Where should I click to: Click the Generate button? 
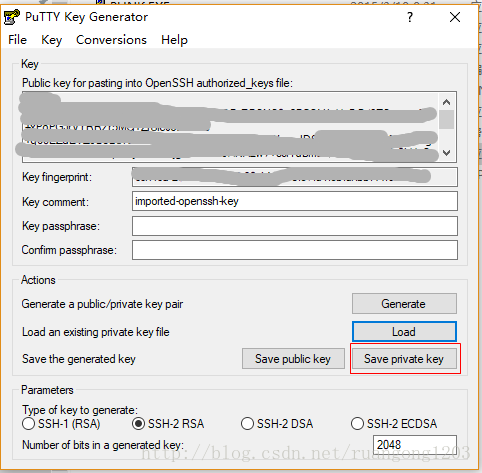click(404, 304)
